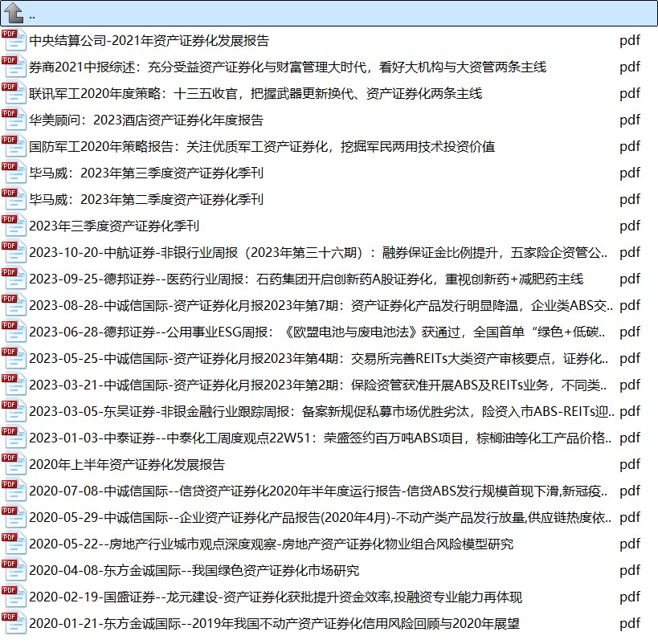This screenshot has height=644, width=658.
Task: Click PDF icon for 中央结算公司-2021年资产证券化发展报告
Action: (x=14, y=40)
